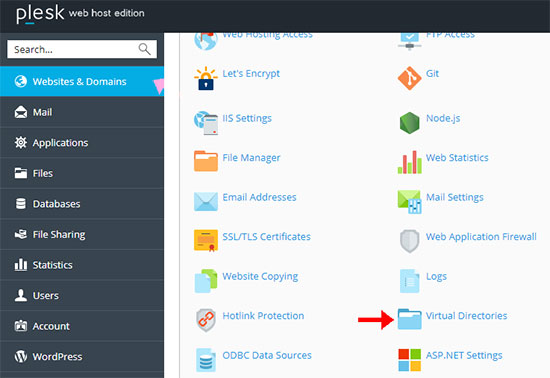The height and width of the screenshot is (378, 550).
Task: Click the Let's Encrypt padlock icon
Action: [x=206, y=79]
